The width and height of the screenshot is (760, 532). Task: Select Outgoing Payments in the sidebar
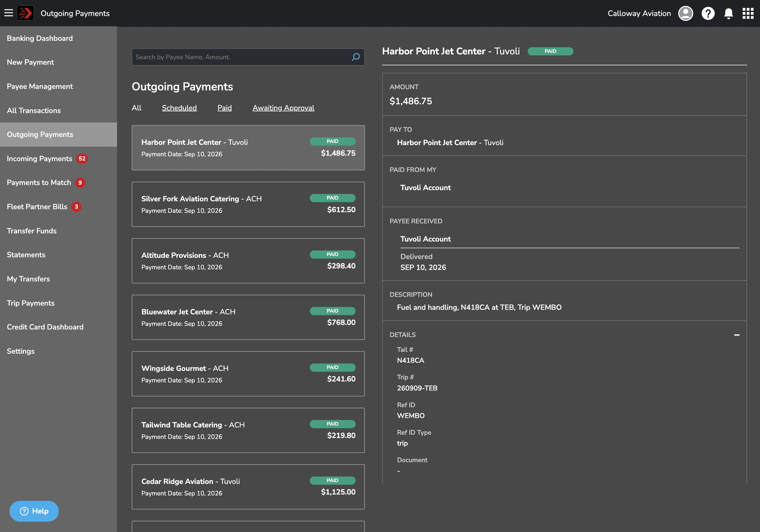click(x=58, y=135)
